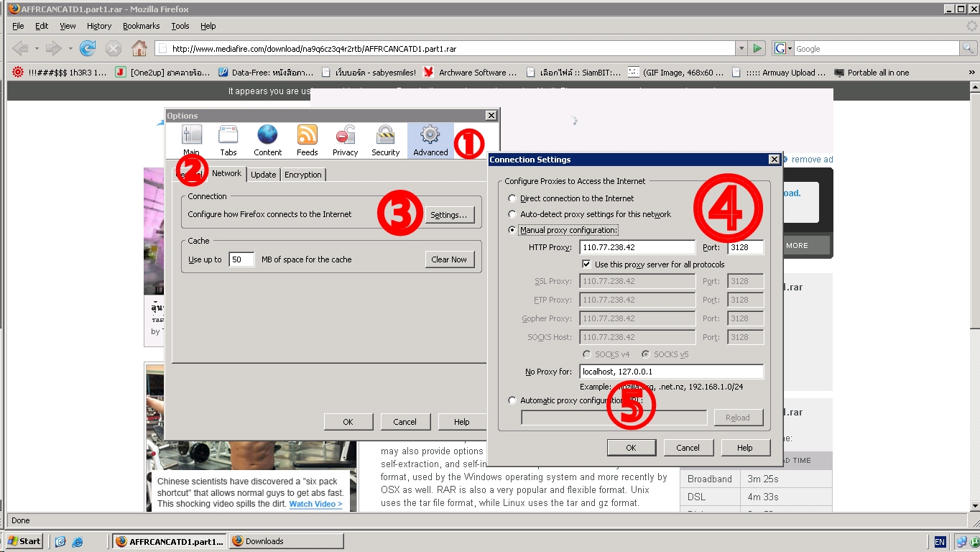
Task: Click Cancel in the Options dialog
Action: coord(405,422)
